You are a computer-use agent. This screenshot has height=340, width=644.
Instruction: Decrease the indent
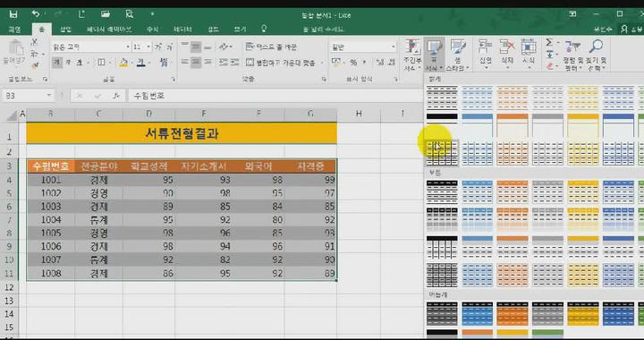pos(224,63)
